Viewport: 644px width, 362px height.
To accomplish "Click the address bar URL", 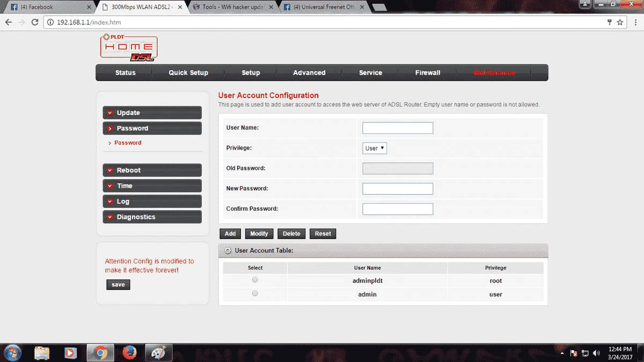I will tap(89, 23).
